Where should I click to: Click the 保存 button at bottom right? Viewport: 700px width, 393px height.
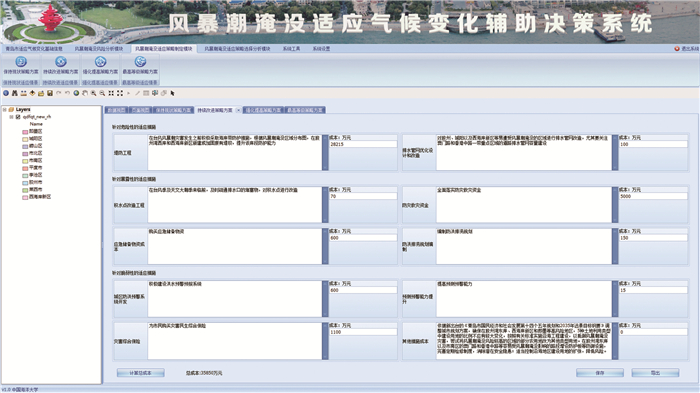click(x=600, y=373)
